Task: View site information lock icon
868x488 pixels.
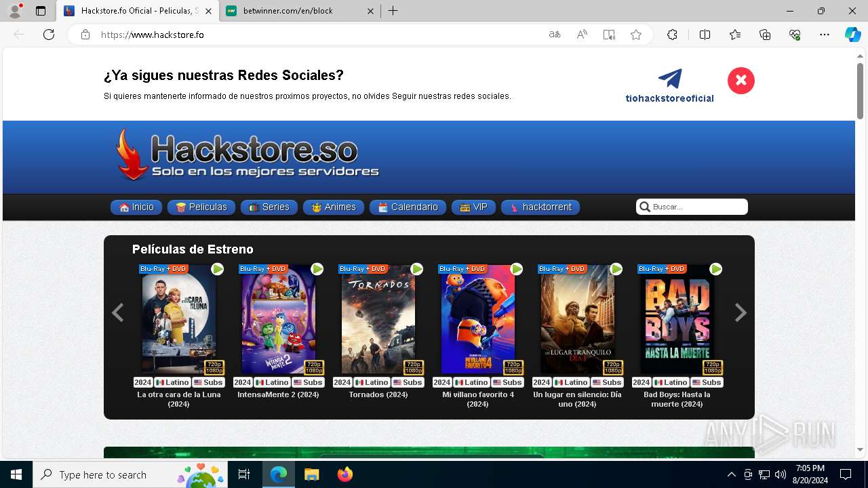Action: 85,35
